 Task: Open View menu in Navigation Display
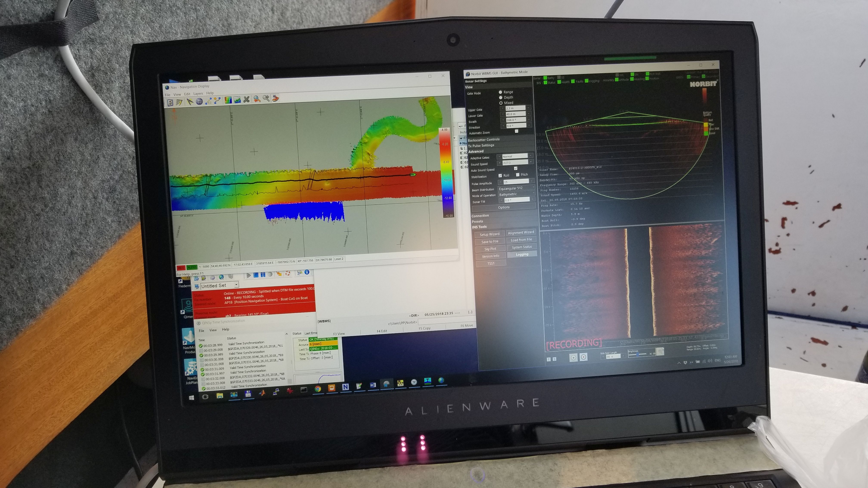tap(177, 95)
